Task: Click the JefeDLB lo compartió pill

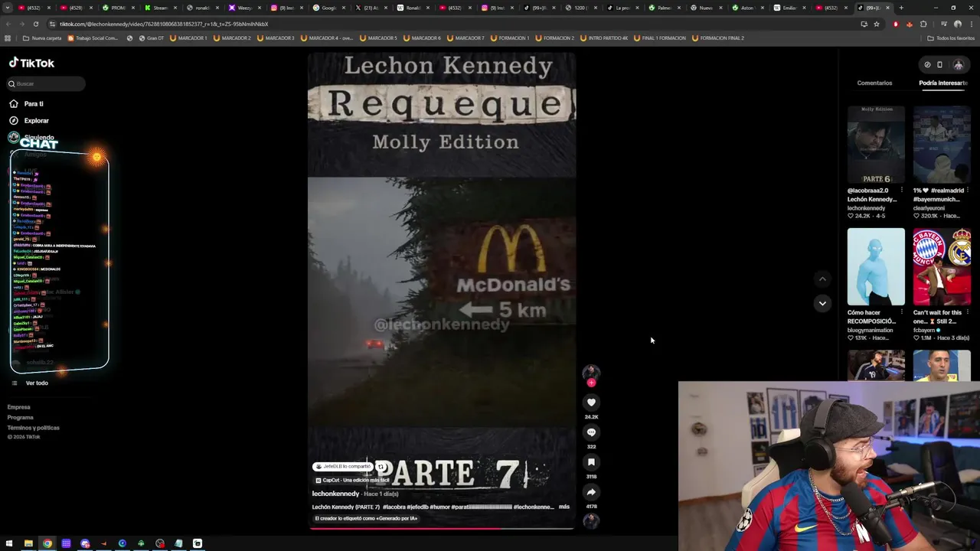Action: click(x=343, y=467)
